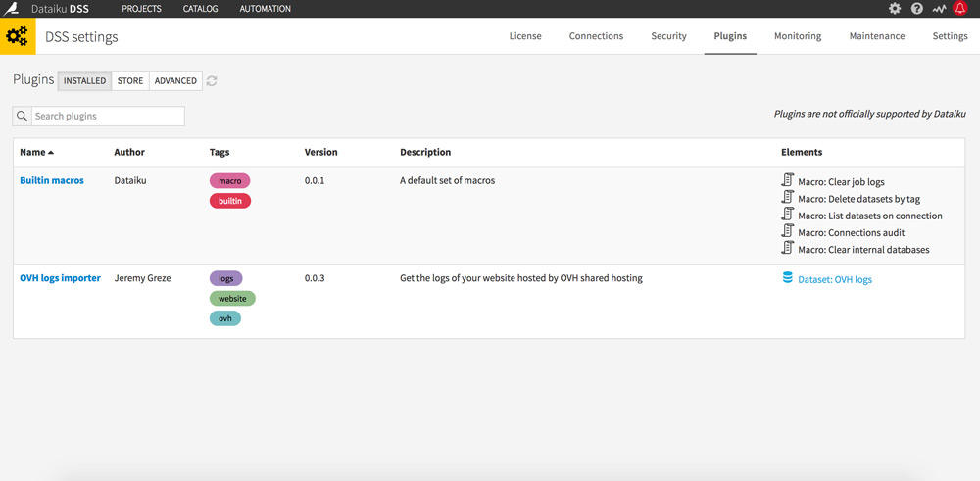Open the Projects menu
The image size is (980, 481).
tap(141, 9)
